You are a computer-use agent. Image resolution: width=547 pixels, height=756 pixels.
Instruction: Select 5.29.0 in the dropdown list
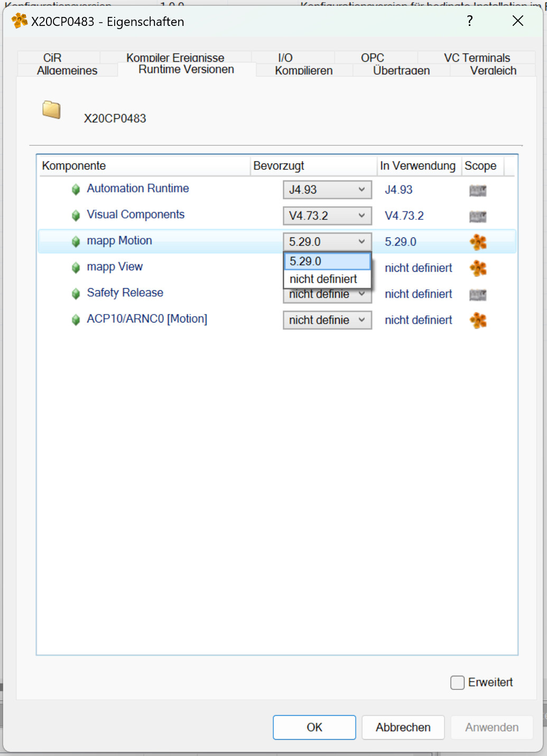tap(327, 261)
